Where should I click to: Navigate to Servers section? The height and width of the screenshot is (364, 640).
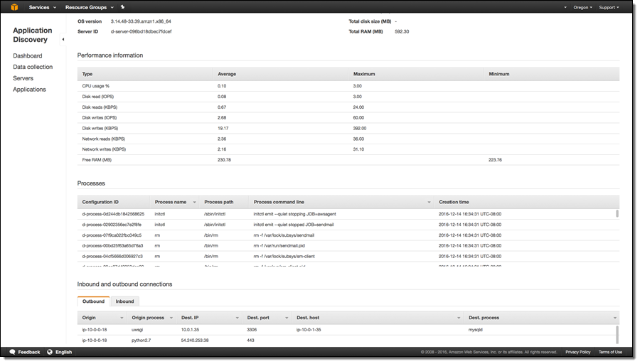click(23, 78)
